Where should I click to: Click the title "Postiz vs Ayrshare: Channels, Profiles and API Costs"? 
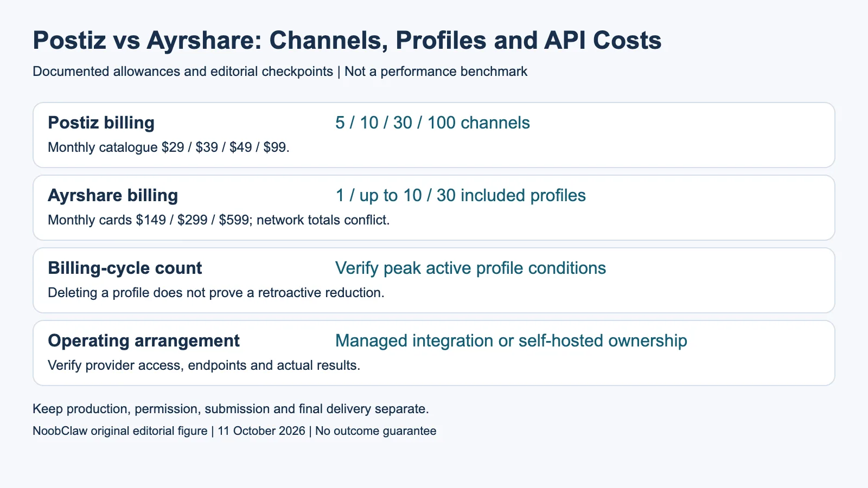click(347, 41)
